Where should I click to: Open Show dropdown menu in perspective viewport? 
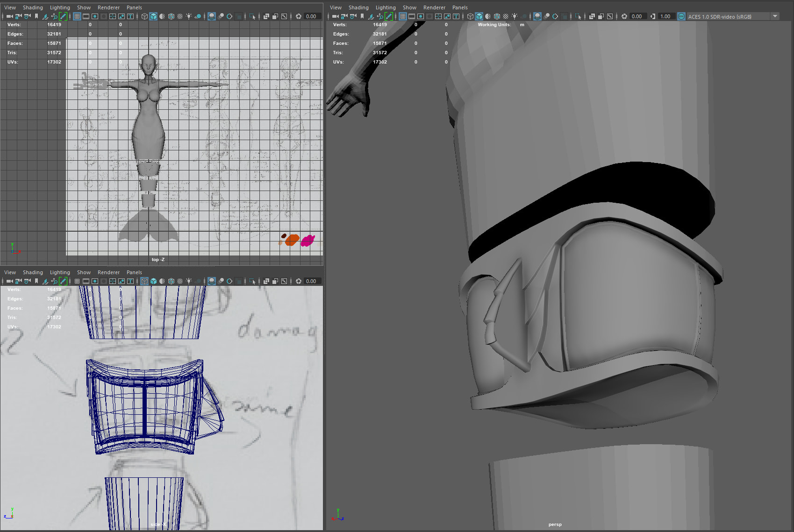click(x=409, y=7)
